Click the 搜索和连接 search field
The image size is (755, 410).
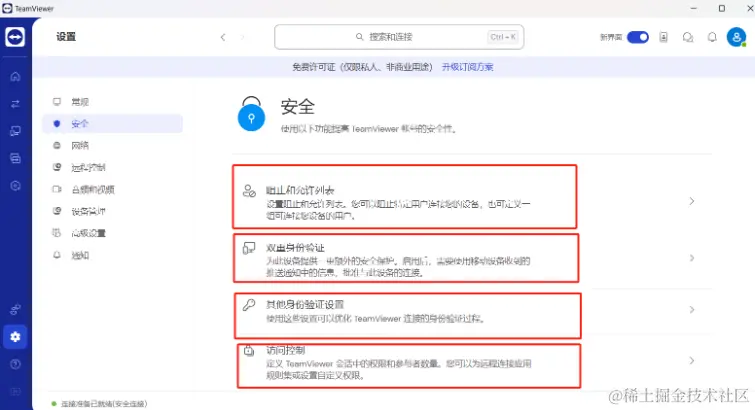[x=399, y=37]
